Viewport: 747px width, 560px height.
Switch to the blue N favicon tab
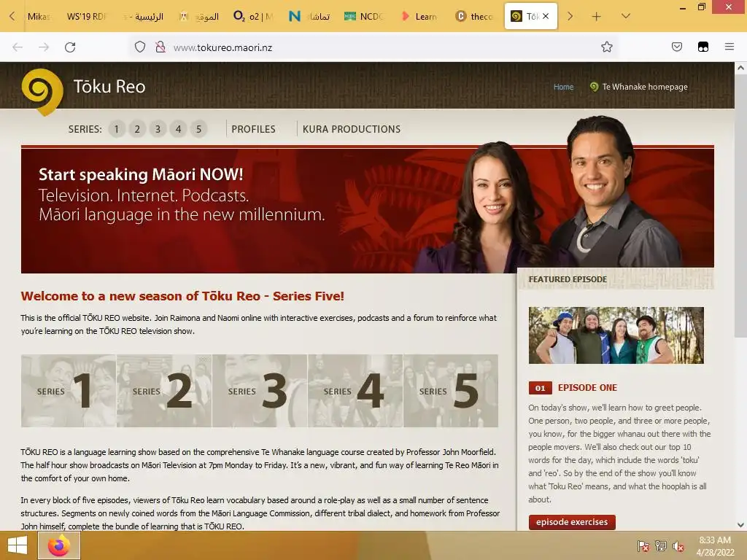pos(309,17)
